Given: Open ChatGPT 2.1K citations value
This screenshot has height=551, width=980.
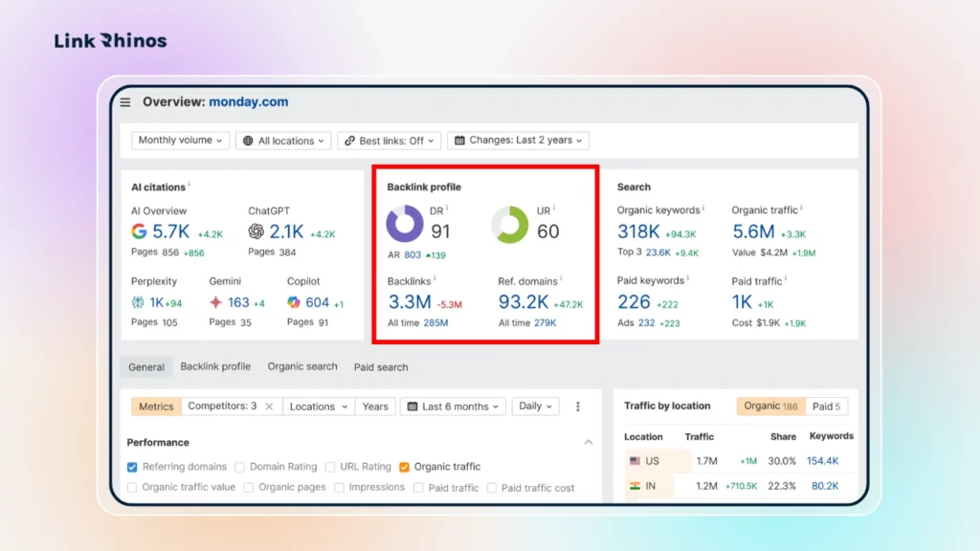Looking at the screenshot, I should [x=286, y=231].
